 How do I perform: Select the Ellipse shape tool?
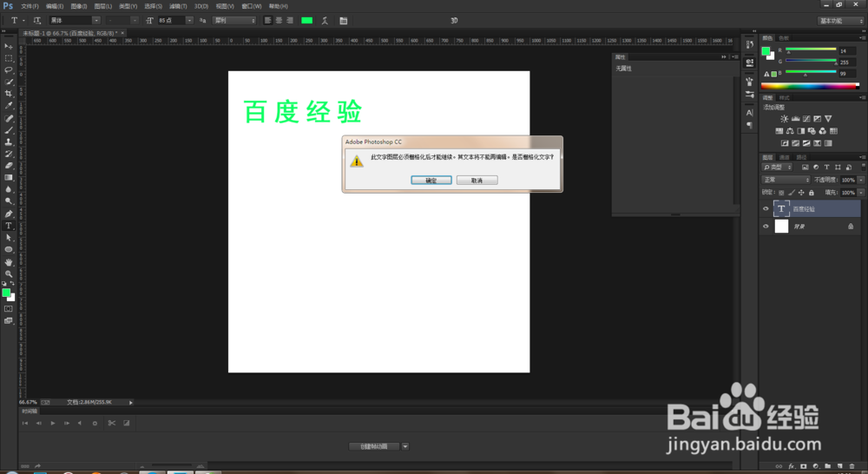click(9, 249)
